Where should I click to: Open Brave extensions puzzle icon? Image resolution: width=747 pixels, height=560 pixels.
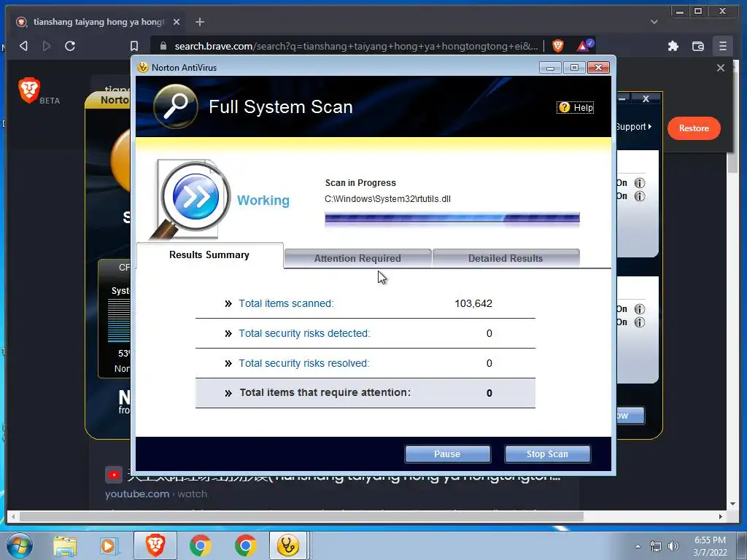tap(673, 46)
